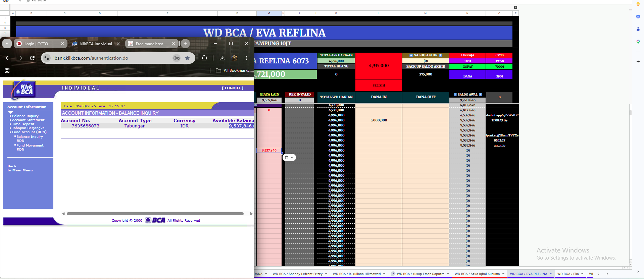Select the cell with red 9,537,846
This screenshot has height=279, width=644.
(x=269, y=151)
